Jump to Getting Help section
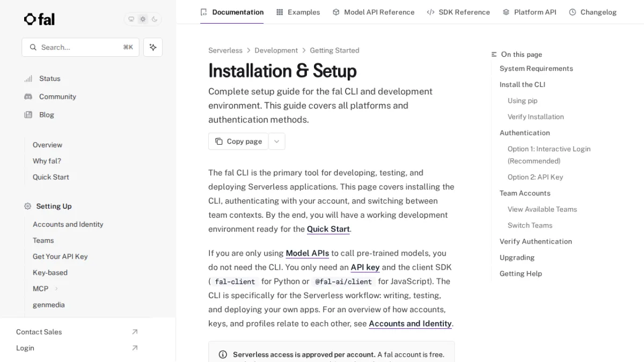 (x=521, y=274)
